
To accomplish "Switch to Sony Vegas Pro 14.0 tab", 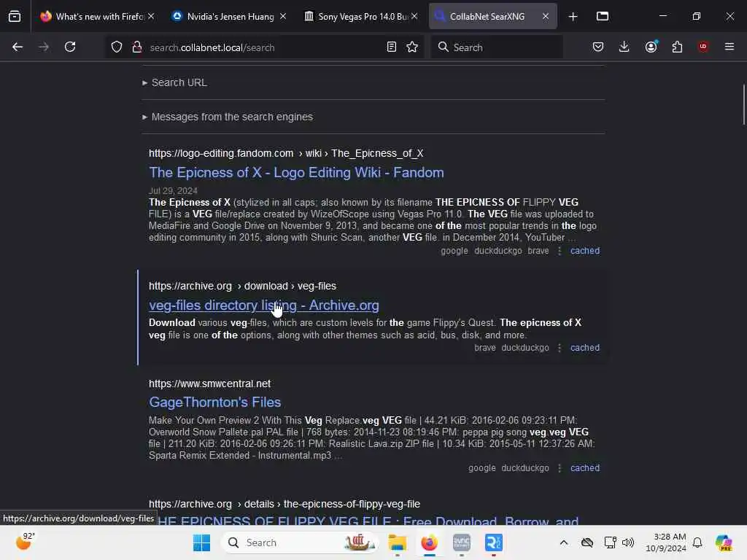I will pos(361,16).
